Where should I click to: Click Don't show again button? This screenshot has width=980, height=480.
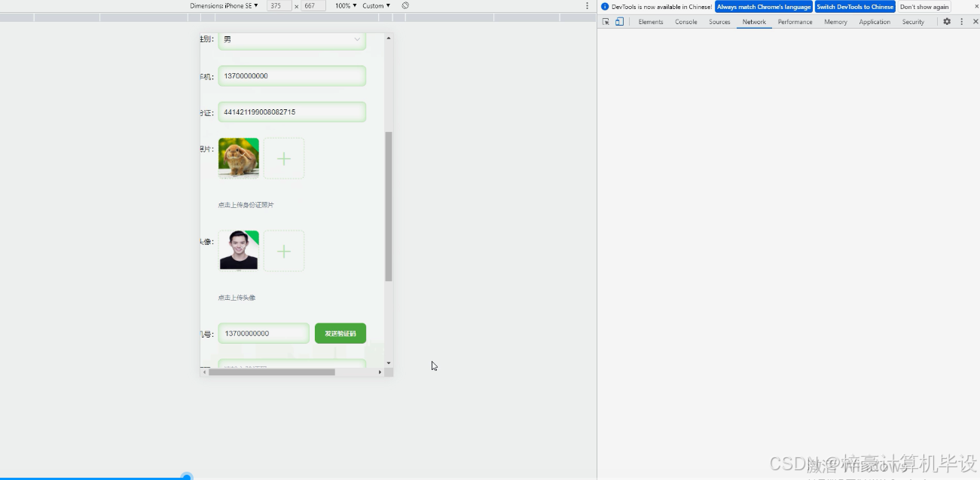[924, 7]
